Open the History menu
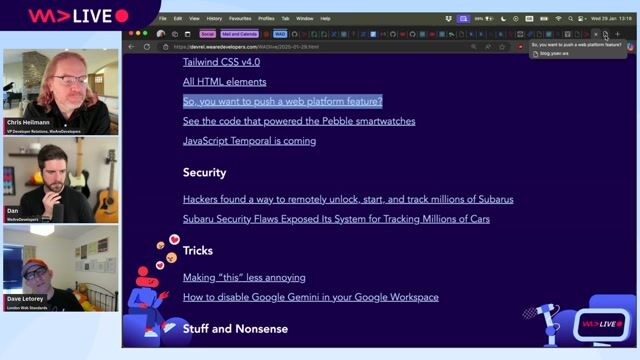The image size is (640, 360). 214,19
